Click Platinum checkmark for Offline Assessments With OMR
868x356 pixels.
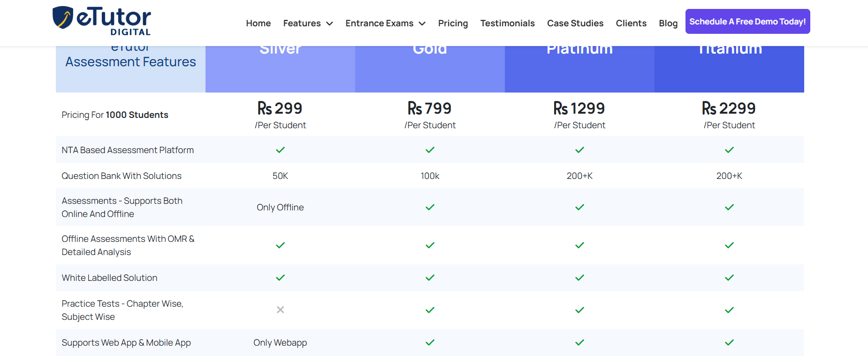pos(579,245)
